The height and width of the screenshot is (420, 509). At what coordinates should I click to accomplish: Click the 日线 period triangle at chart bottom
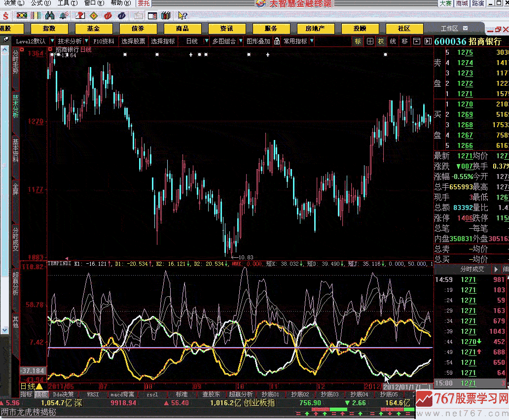[x=39, y=386]
